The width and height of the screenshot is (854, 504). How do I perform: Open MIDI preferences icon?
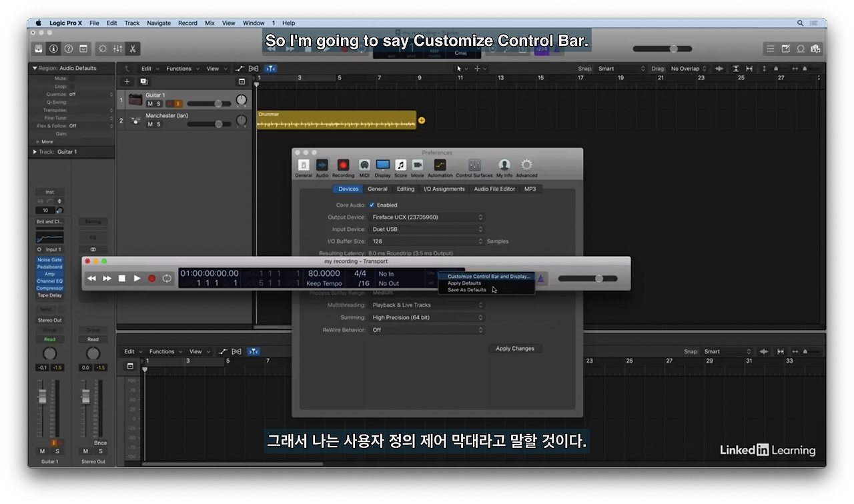pos(364,167)
